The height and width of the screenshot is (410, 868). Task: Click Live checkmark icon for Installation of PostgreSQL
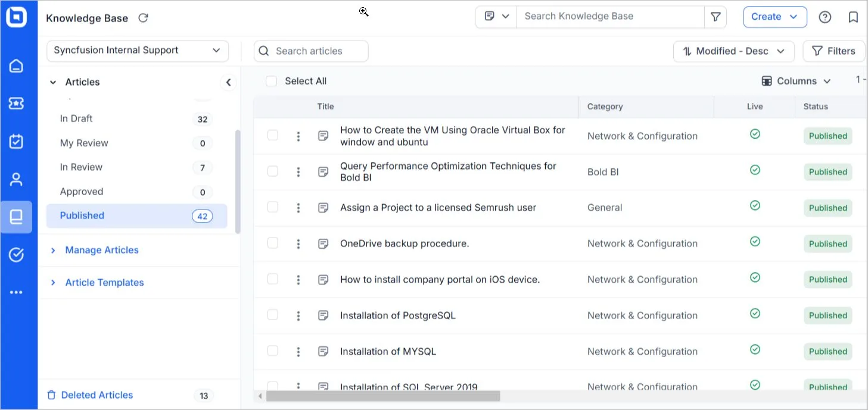pos(755,313)
